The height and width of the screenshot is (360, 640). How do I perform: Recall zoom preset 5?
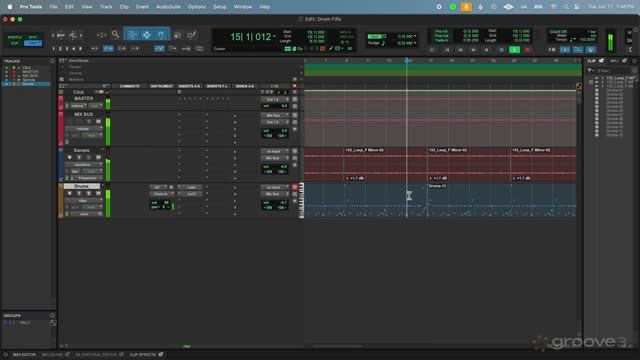pyautogui.click(x=80, y=49)
